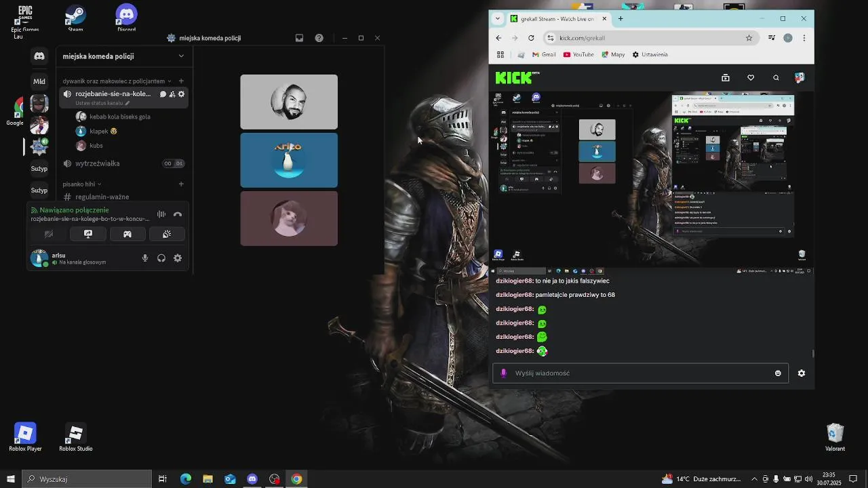The image size is (868, 488).
Task: Disconnect from Discord voice call
Action: (x=178, y=214)
